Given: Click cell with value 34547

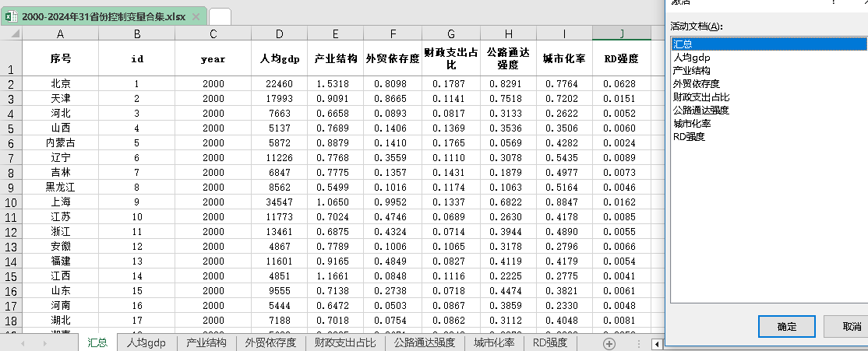Looking at the screenshot, I should coord(280,202).
